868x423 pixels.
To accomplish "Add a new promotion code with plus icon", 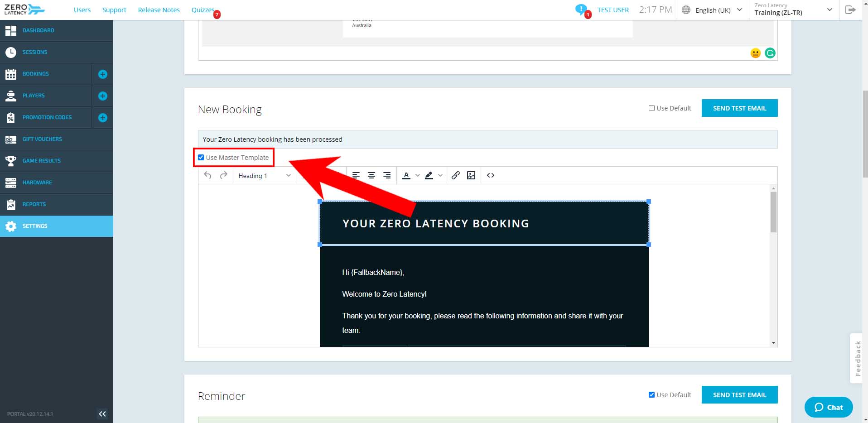I will click(x=103, y=118).
